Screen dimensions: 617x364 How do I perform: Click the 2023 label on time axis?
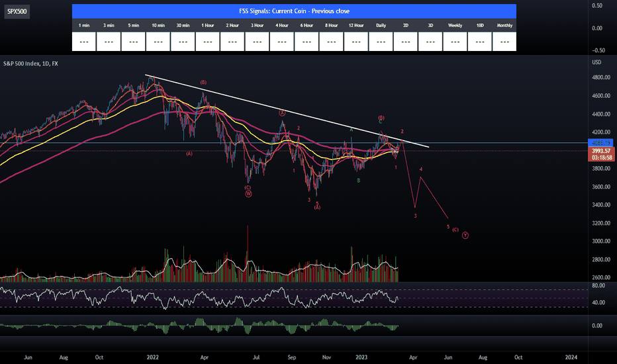(361, 357)
